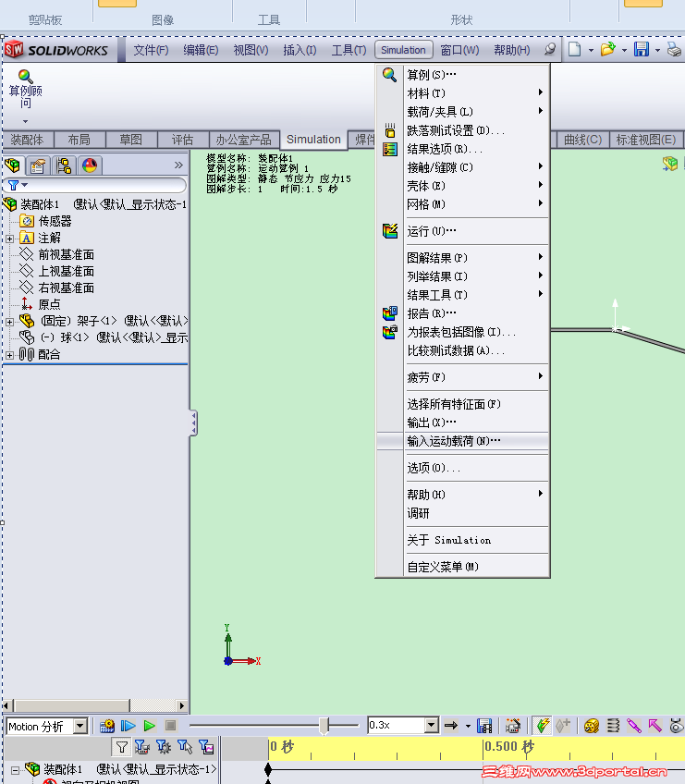Switch to the 标准视图(E) tab
Viewport: 685px width, 784px height.
pyautogui.click(x=645, y=140)
